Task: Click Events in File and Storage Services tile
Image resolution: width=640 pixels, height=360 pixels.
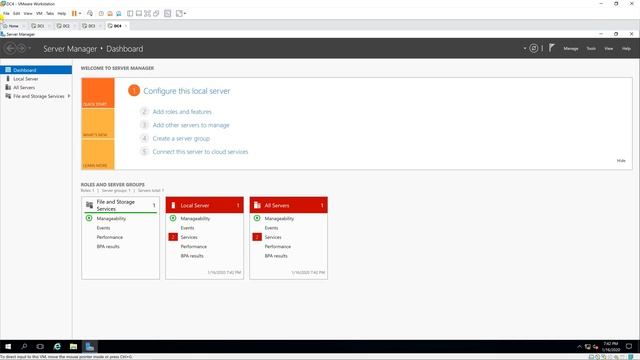Action: [x=103, y=228]
